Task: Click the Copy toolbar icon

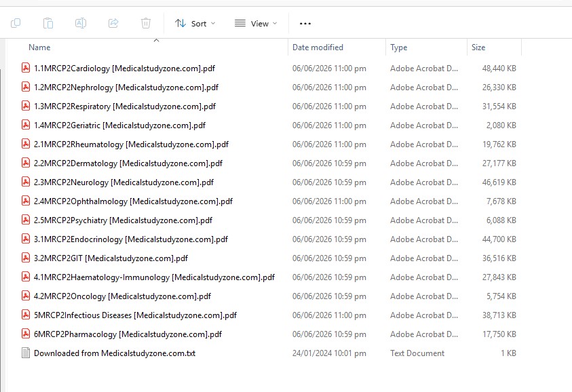Action: point(16,23)
